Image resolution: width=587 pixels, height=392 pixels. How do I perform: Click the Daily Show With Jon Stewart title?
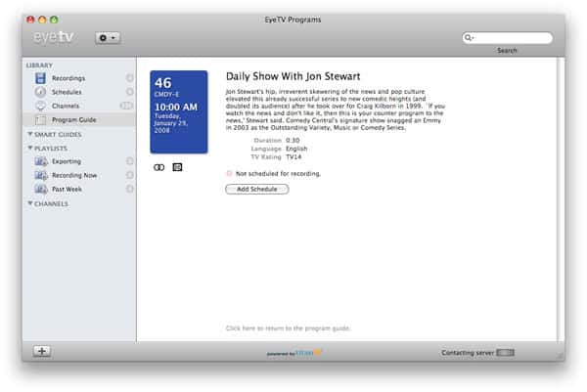293,76
